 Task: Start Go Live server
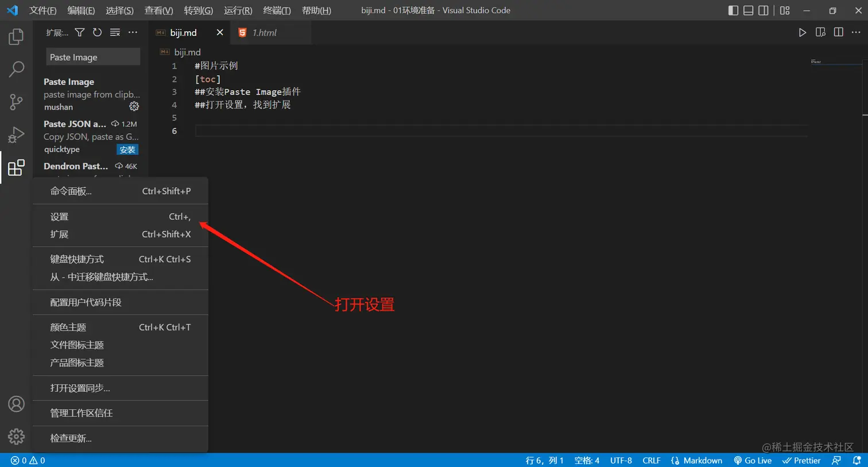(753, 460)
